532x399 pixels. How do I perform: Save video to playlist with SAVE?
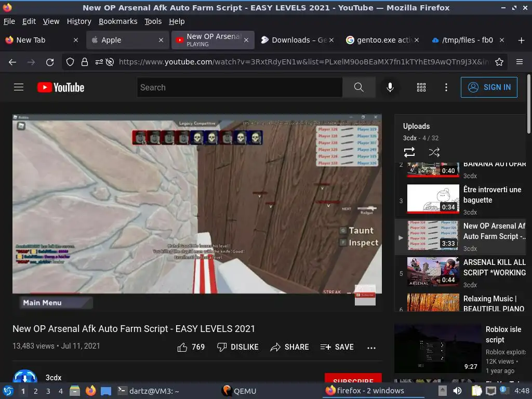[x=337, y=347]
